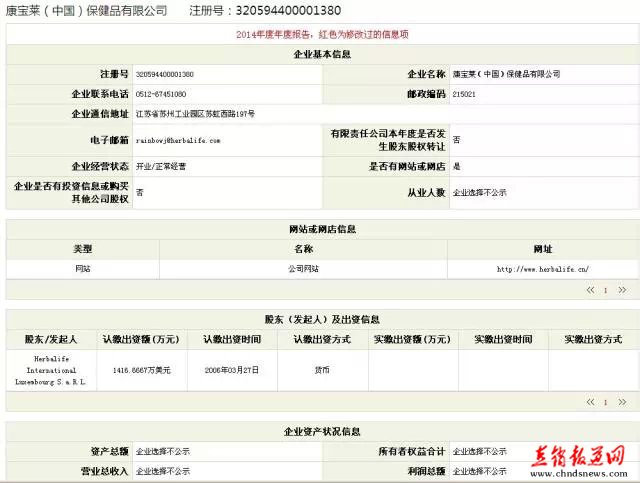Select the 货币 contribution method cell
This screenshot has height=483, width=640.
pos(322,370)
